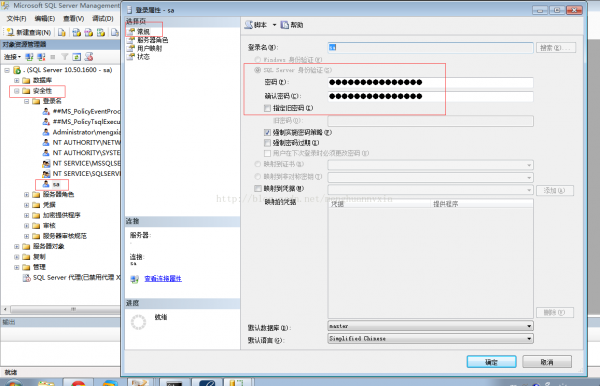The height and width of the screenshot is (386, 600).
Task: Collapse the 安全性 tree node
Action: tap(16, 91)
